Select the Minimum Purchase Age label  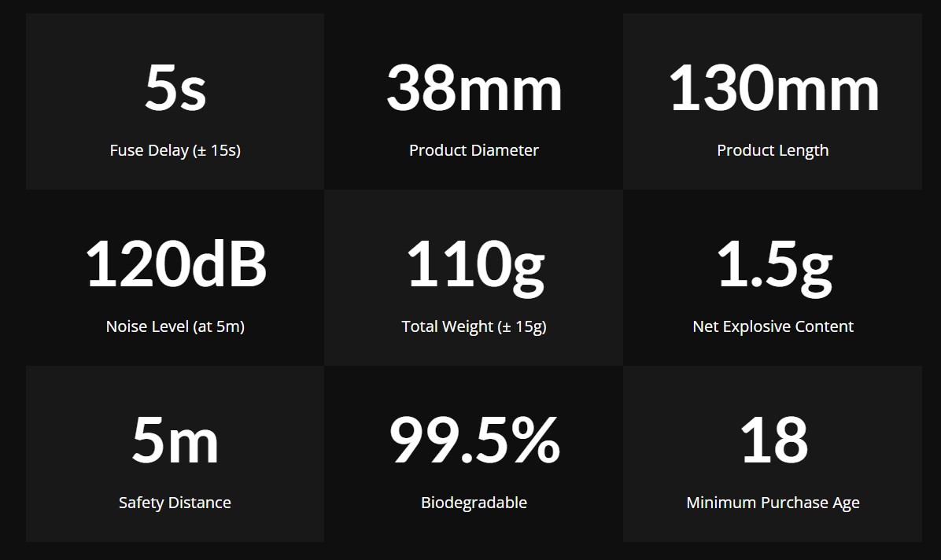tap(773, 503)
